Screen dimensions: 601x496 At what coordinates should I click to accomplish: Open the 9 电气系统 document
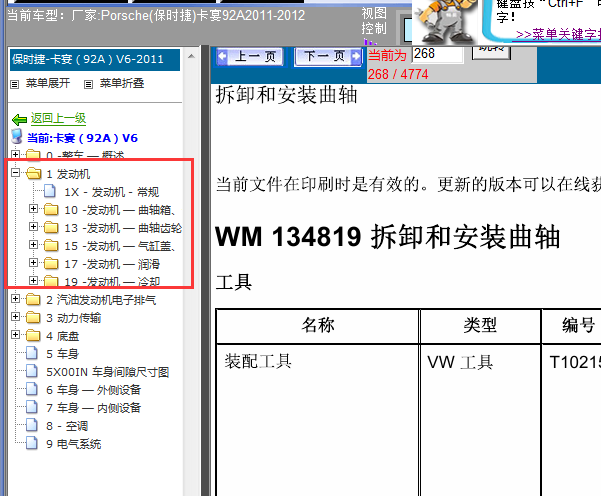(x=74, y=444)
